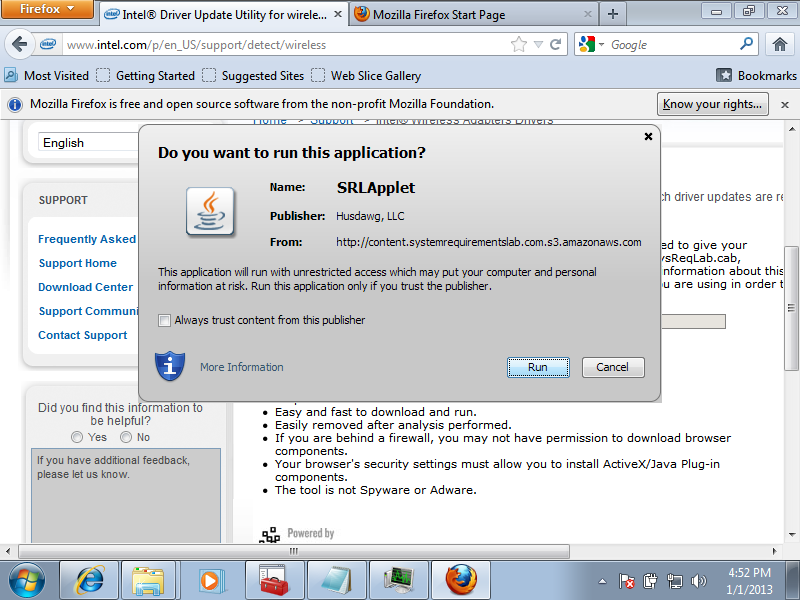Screen dimensions: 800x600
Task: Click the address bar URL field
Action: pyautogui.click(x=286, y=45)
